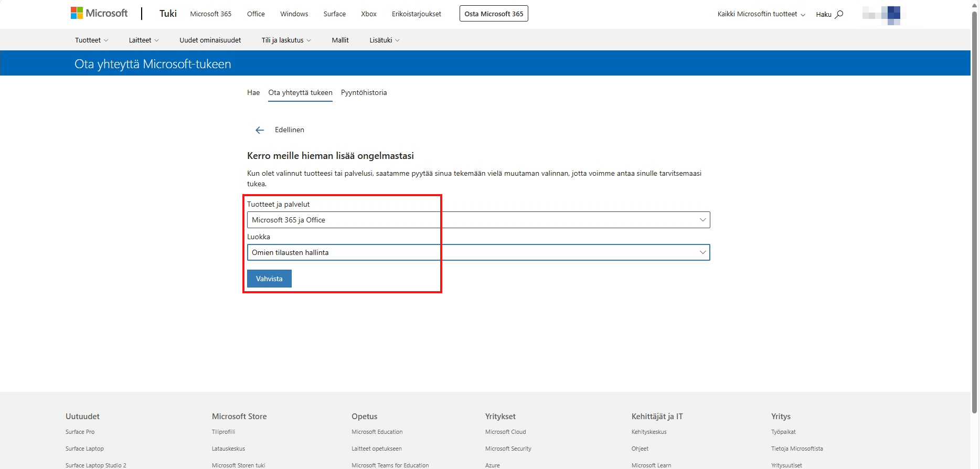Open Erikoistarjoukset nav link

tap(417, 14)
